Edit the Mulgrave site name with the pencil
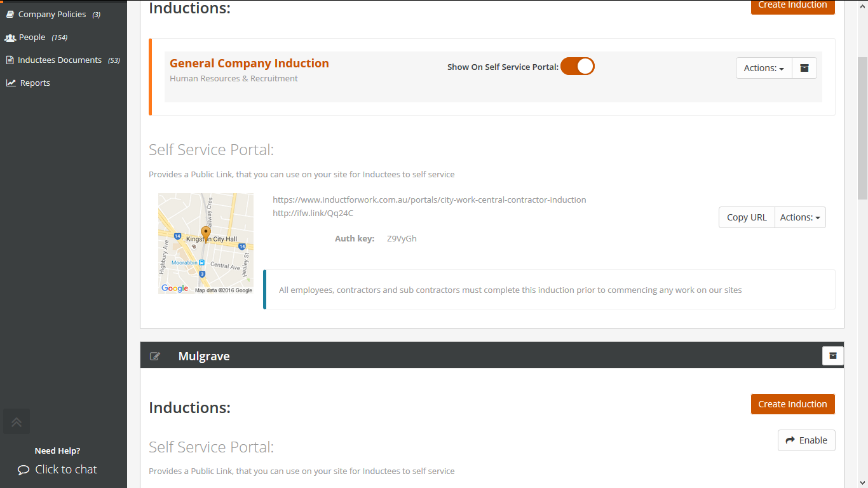 (x=154, y=356)
